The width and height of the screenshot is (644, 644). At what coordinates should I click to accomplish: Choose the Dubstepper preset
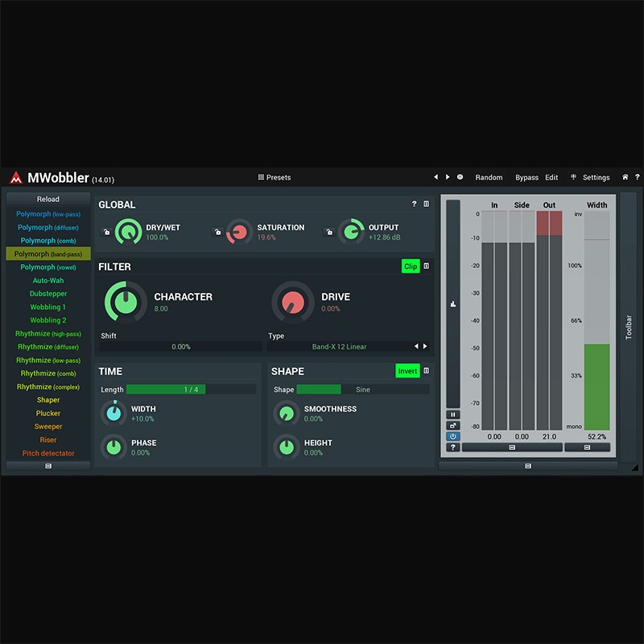coord(48,294)
